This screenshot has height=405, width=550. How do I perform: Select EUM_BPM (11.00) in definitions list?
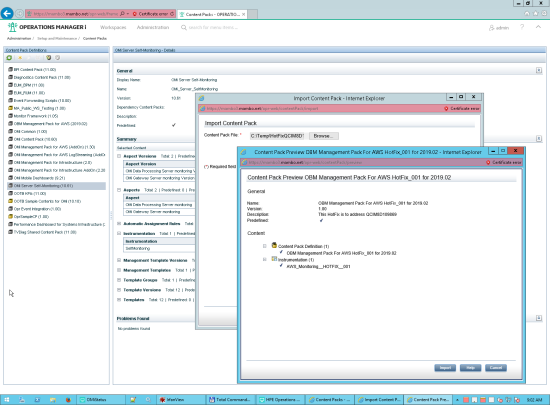click(x=29, y=85)
